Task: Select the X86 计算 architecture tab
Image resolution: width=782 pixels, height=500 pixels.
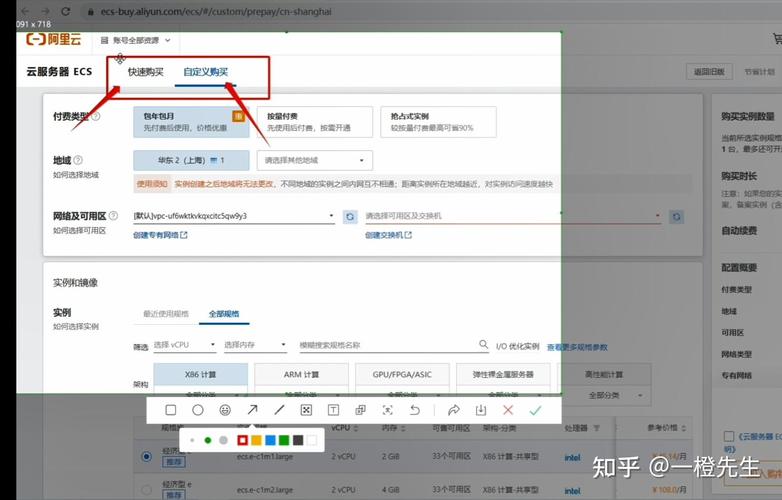Action: (x=200, y=374)
